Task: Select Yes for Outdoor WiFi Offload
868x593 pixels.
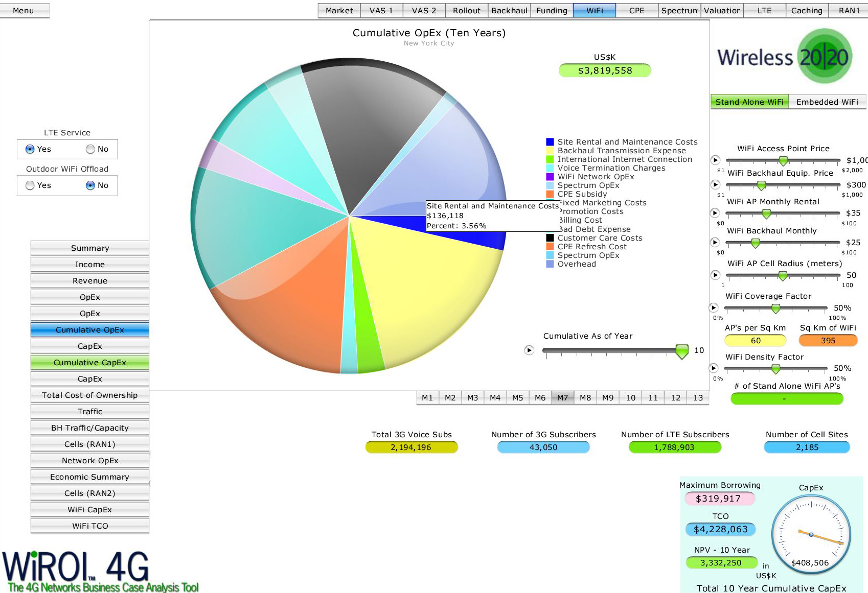Action: point(30,185)
